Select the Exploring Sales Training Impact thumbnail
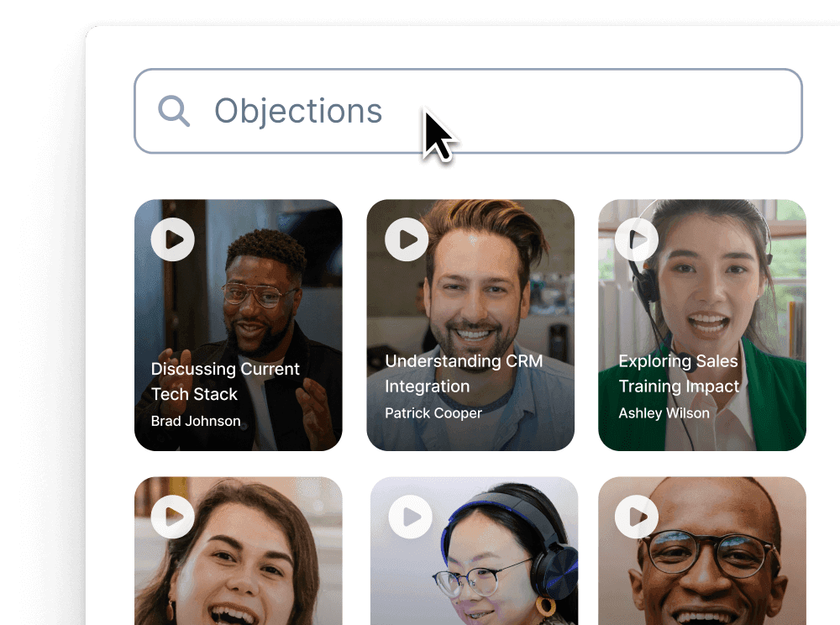 (x=702, y=324)
